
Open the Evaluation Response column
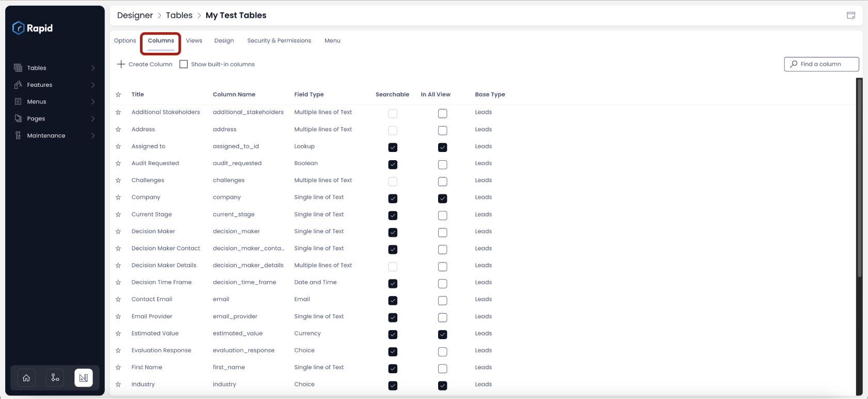(161, 350)
